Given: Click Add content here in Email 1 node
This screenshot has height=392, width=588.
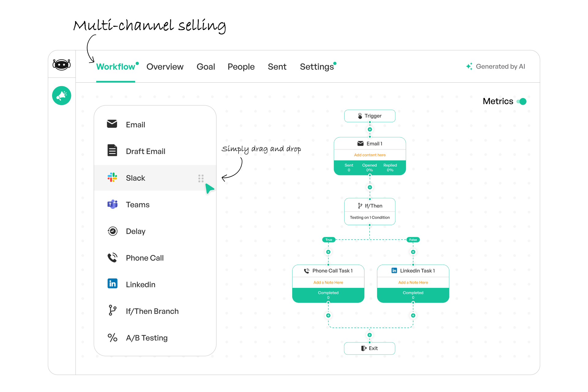Looking at the screenshot, I should tap(370, 155).
